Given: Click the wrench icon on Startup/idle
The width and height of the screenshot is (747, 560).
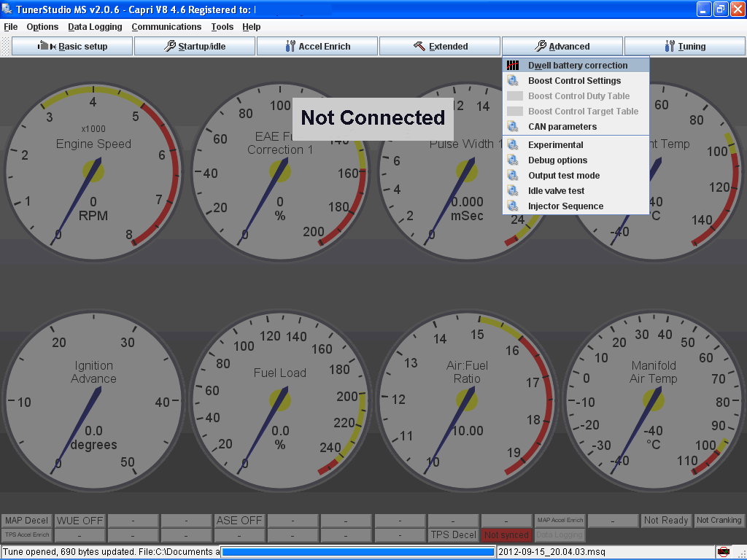Looking at the screenshot, I should point(169,46).
